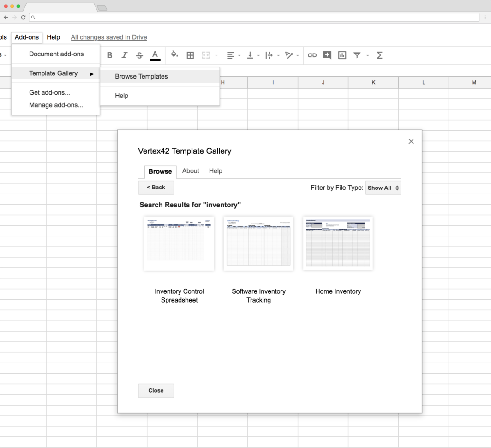The width and height of the screenshot is (491, 448).
Task: Open the Help menu in the menu bar
Action: click(54, 37)
